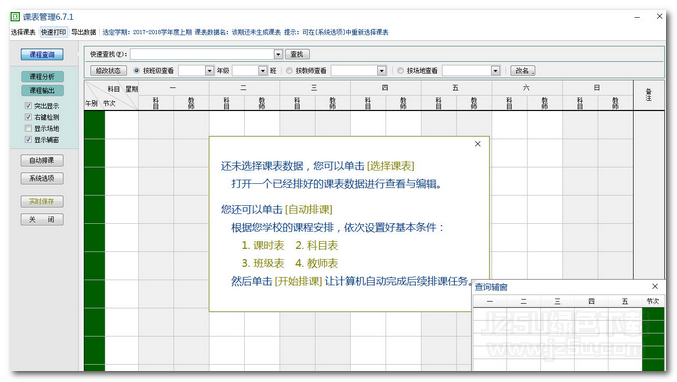Expand the 快速查找 dropdown arrow

click(278, 54)
